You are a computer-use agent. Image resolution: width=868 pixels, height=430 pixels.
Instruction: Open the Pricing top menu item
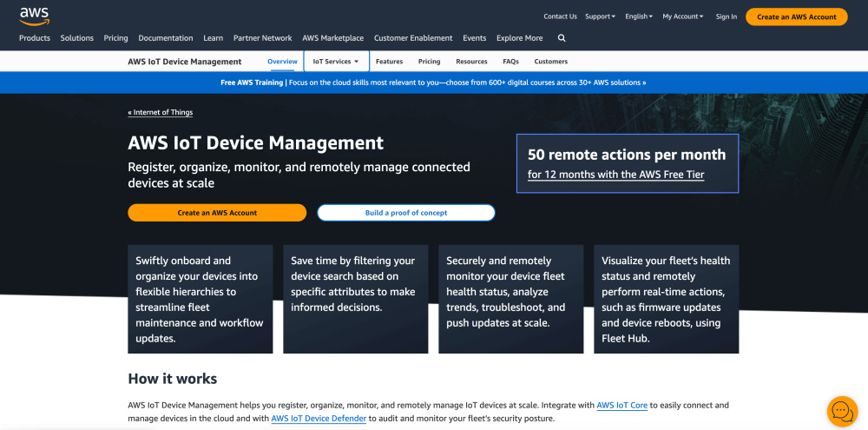click(x=115, y=38)
